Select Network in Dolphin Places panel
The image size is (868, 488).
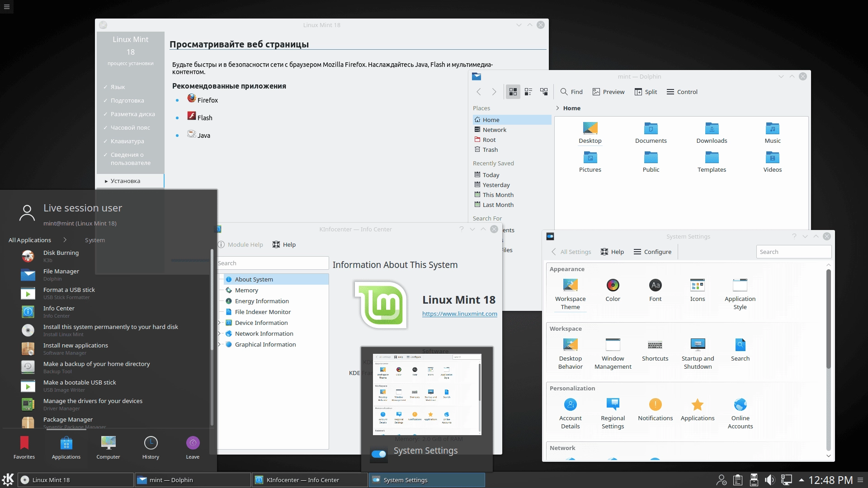pos(512,130)
